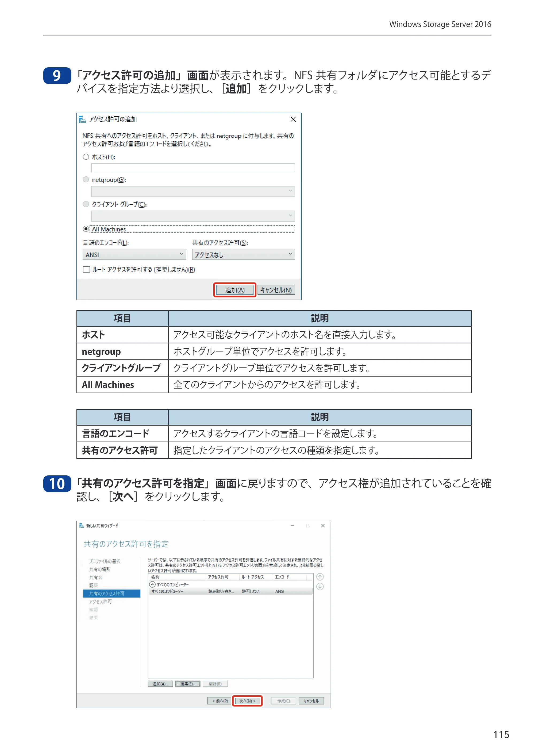Image resolution: width=535 pixels, height=756 pixels.
Task: Minimize the 新しい共有ウィザード window
Action: [292, 525]
